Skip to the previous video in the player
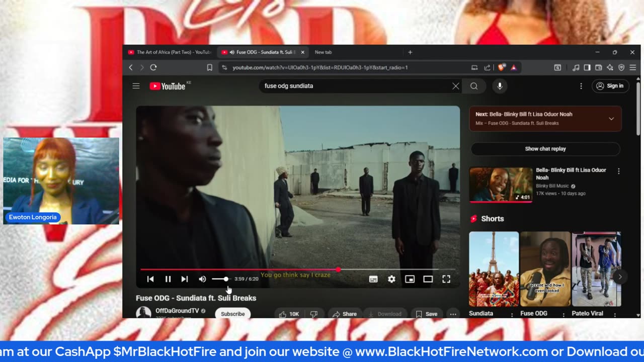 (150, 279)
